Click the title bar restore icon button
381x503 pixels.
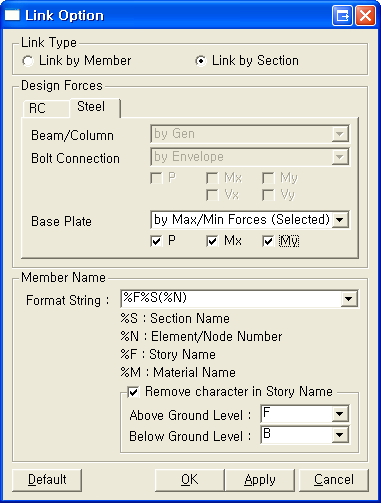click(342, 16)
